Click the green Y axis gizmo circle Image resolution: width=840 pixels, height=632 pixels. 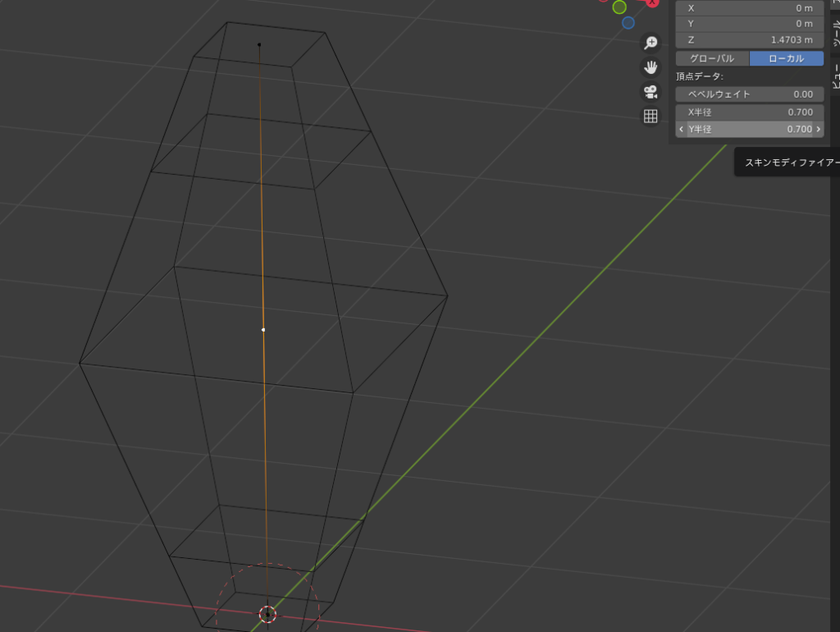pos(619,7)
